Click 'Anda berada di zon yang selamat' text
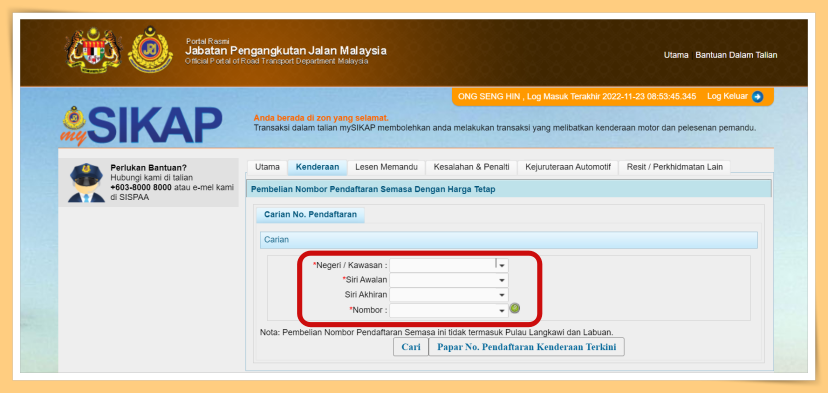Viewport: 828px width, 393px height. (x=321, y=118)
